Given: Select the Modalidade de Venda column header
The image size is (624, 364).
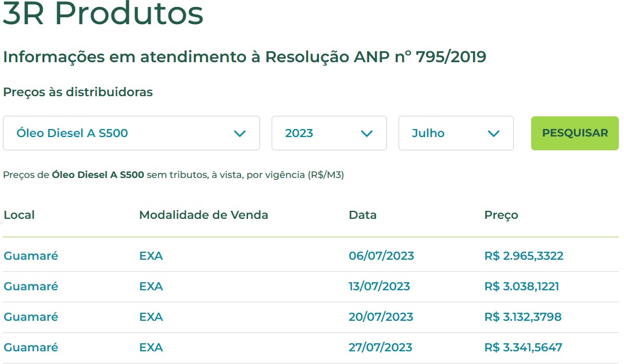Looking at the screenshot, I should [204, 215].
